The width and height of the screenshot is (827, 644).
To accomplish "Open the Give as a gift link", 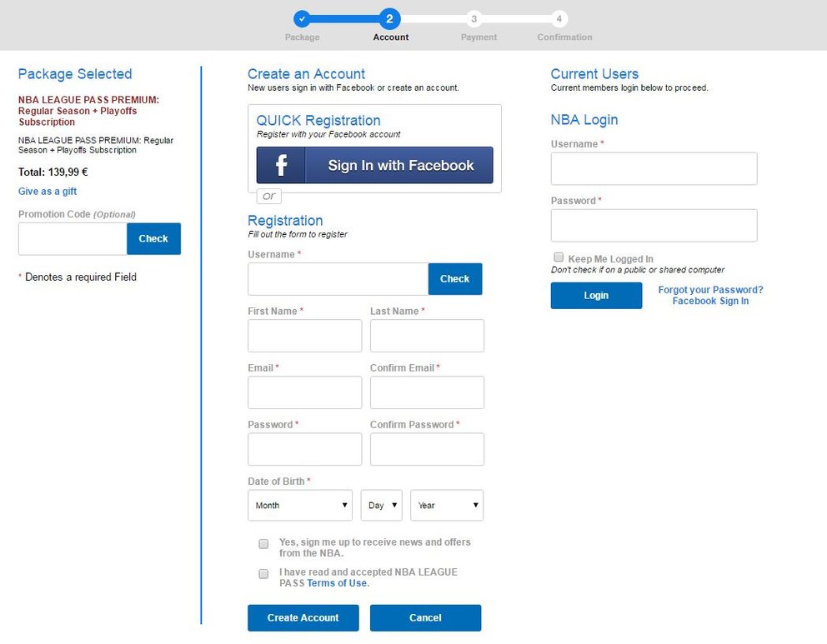I will 48,192.
